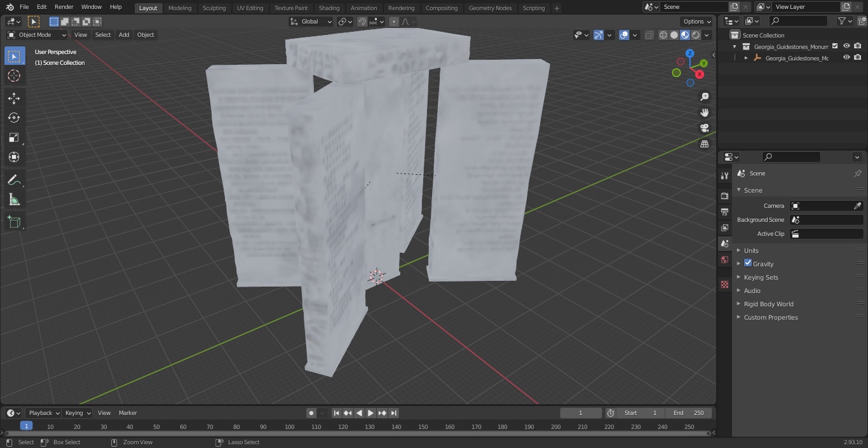
Task: Activate the Select Box tool
Action: point(14,56)
